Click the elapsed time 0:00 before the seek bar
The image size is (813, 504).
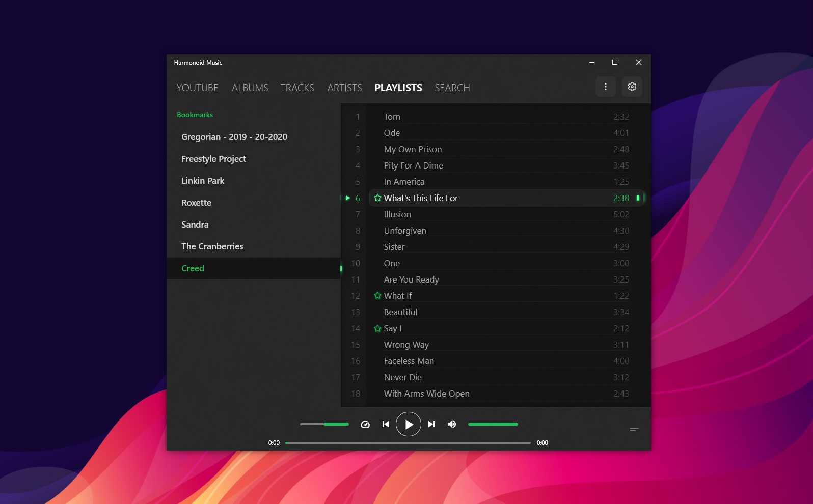point(274,443)
